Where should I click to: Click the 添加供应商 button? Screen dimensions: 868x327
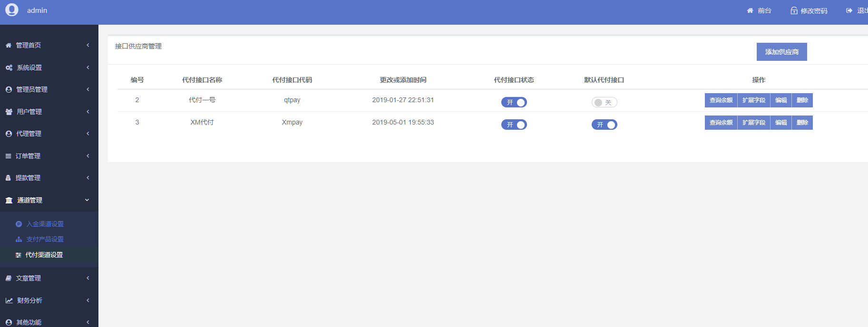tap(781, 52)
